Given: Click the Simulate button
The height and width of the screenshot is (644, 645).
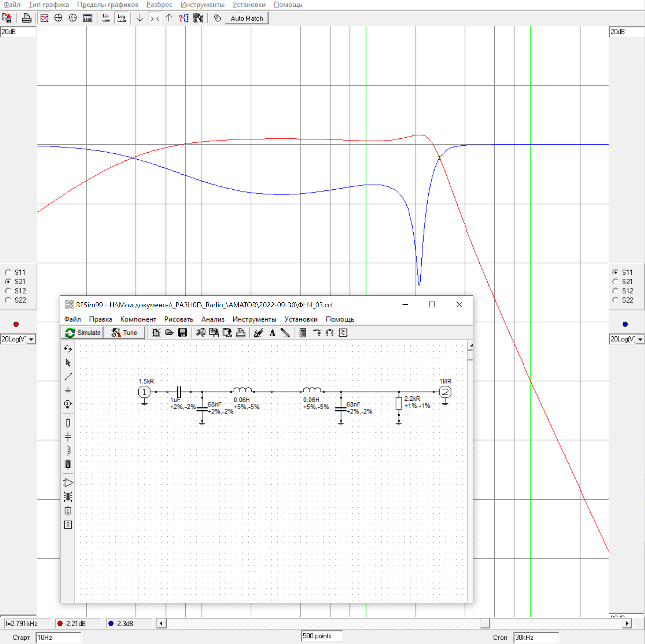Looking at the screenshot, I should point(83,332).
